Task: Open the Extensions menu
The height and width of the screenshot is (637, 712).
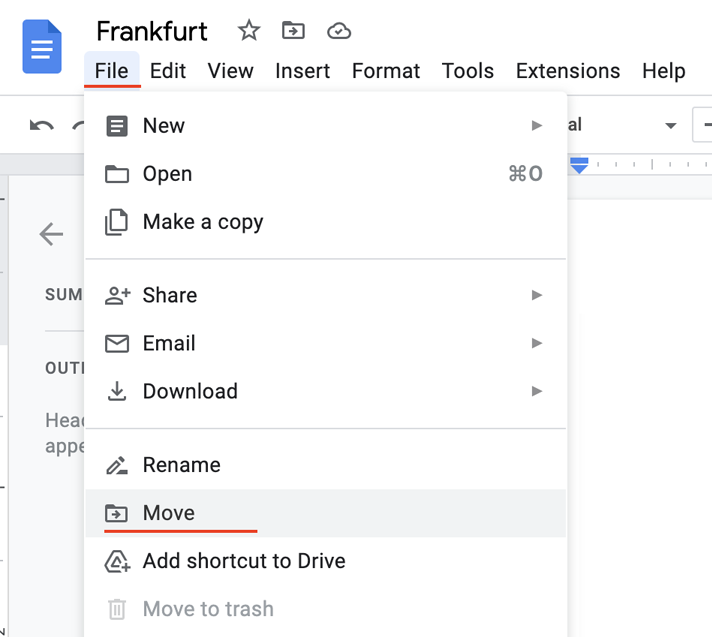Action: point(567,71)
